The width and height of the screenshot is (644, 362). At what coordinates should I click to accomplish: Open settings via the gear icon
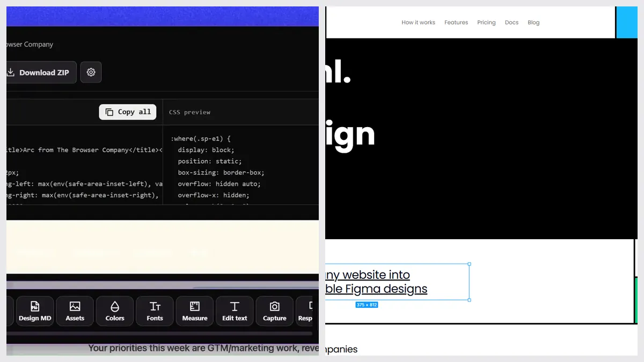[x=91, y=72]
